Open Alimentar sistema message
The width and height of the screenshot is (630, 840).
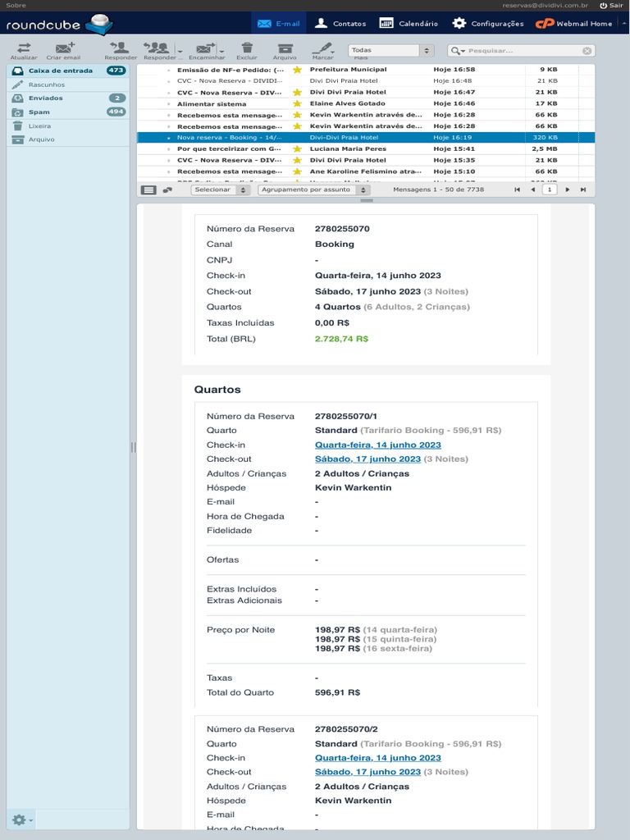(x=366, y=103)
